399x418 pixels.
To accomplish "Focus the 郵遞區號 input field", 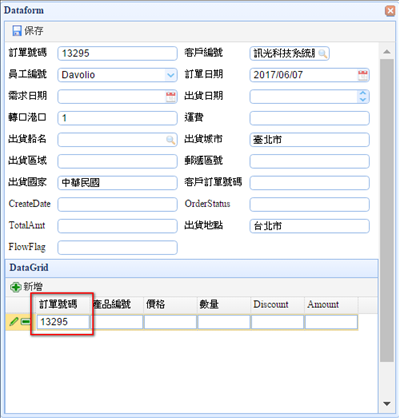I will pos(310,161).
